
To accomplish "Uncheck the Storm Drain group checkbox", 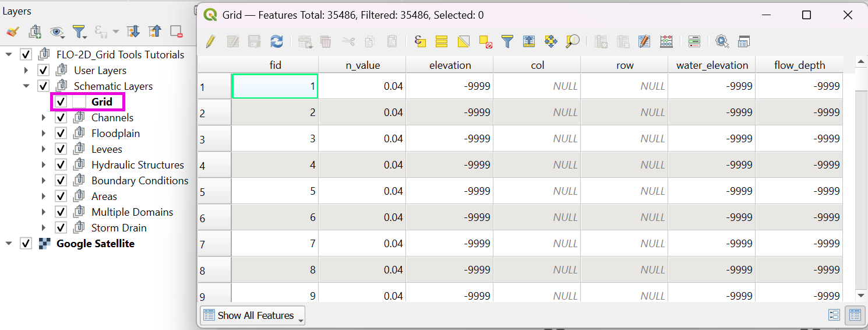I will [61, 228].
